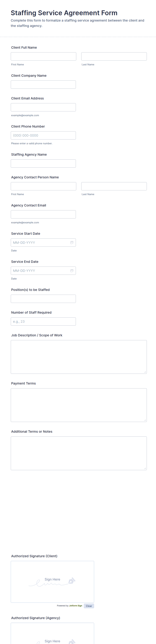Focus the Agency Contact Last Name field
156x644 pixels.
click(114, 186)
